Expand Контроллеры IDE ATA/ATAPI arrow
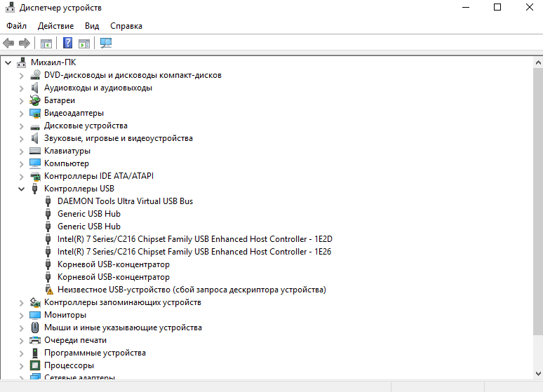Screen dimensions: 543x392 21,177
